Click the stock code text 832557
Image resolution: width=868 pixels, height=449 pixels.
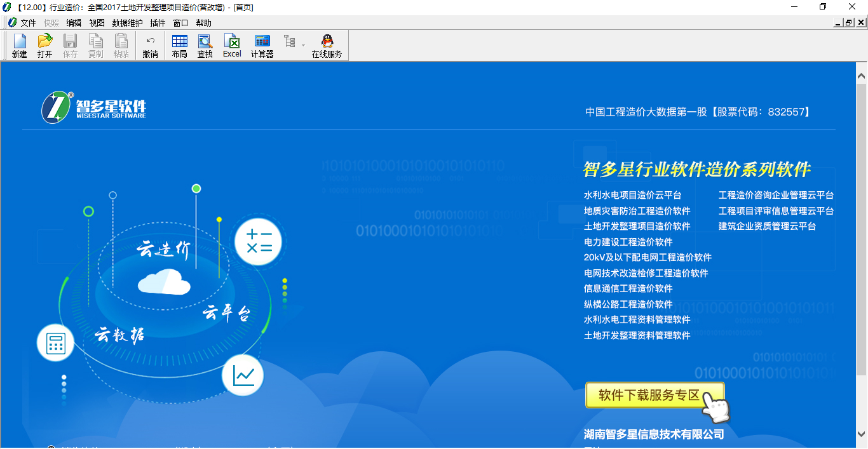786,112
